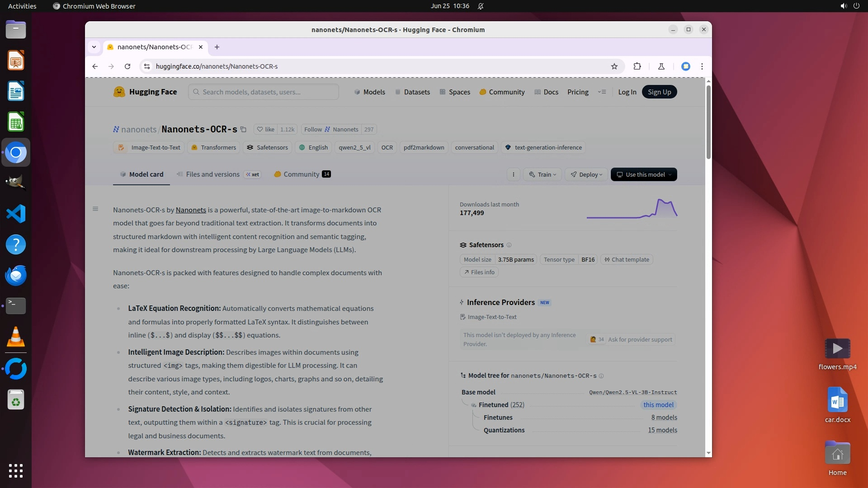Bookmark this page with star icon
The width and height of the screenshot is (868, 488).
[614, 66]
